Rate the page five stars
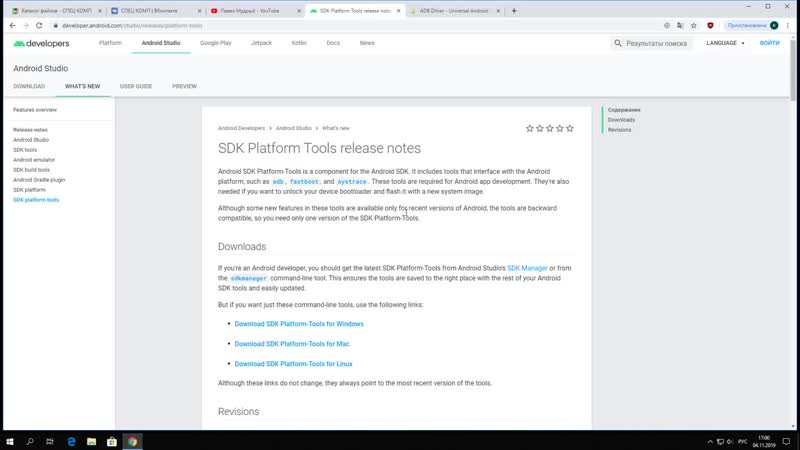 click(x=570, y=128)
